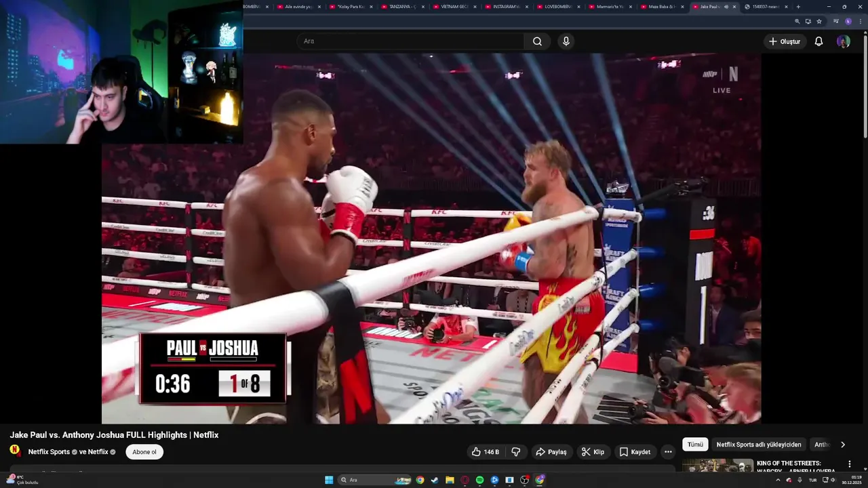Select the Tümü filter chip
Screen dimensions: 868x488
[695, 445]
